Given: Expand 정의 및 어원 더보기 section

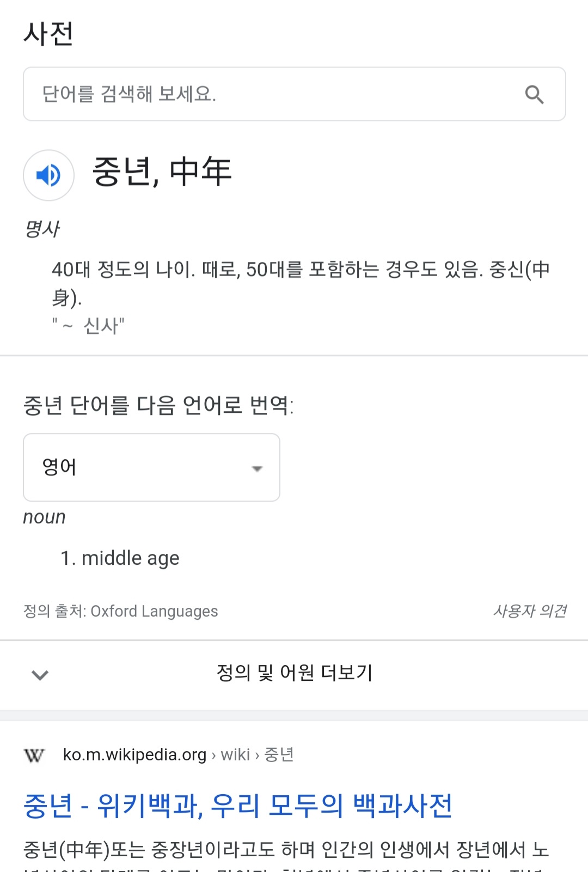Looking at the screenshot, I should tap(294, 673).
